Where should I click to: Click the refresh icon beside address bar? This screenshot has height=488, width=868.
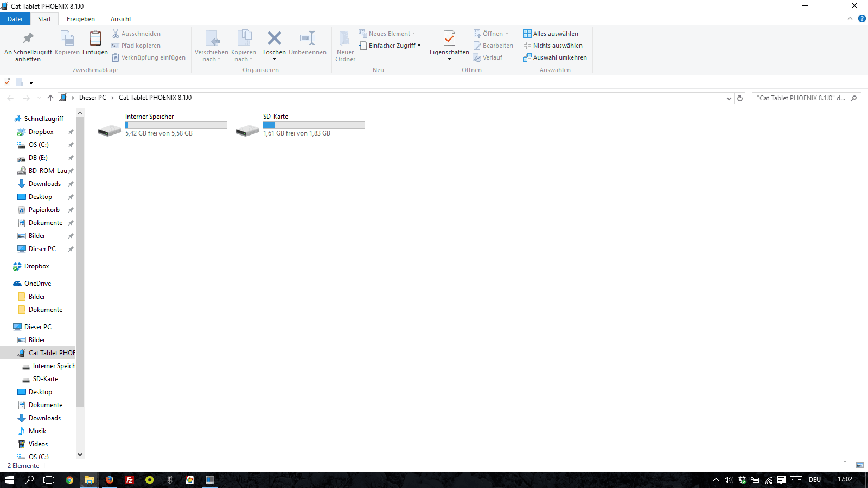[740, 98]
